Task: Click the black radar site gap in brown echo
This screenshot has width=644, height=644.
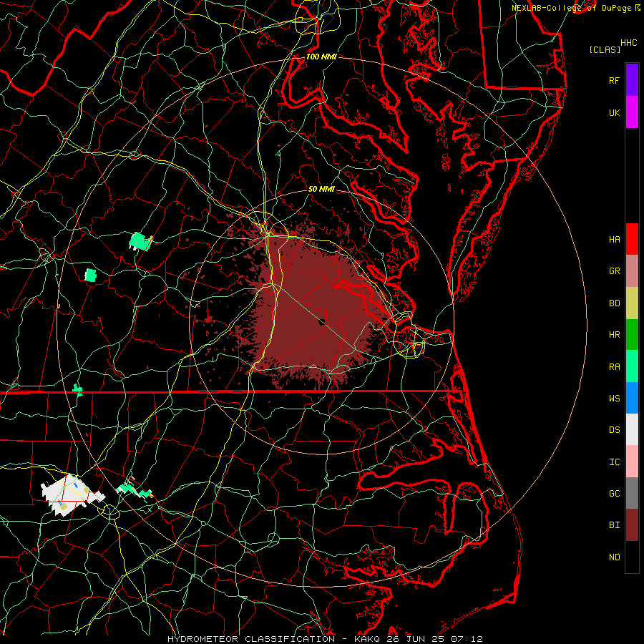Action: [x=323, y=321]
